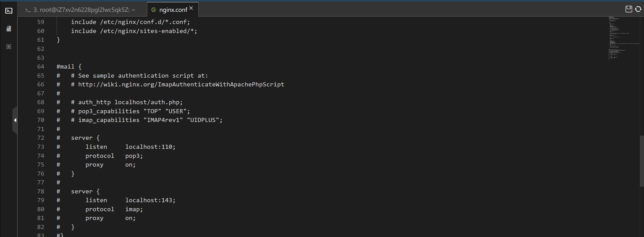This screenshot has height=237, width=644.
Task: Click the protocol pop3 line
Action: tap(114, 156)
